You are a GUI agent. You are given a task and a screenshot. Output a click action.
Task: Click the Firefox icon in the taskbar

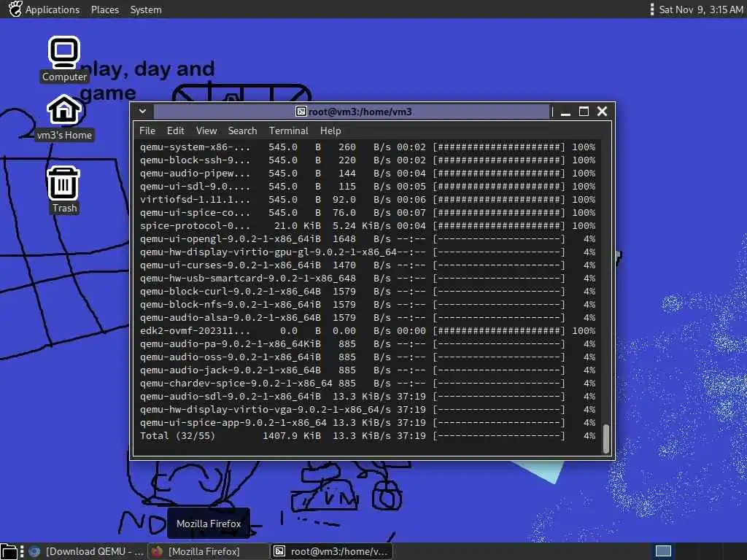(158, 551)
